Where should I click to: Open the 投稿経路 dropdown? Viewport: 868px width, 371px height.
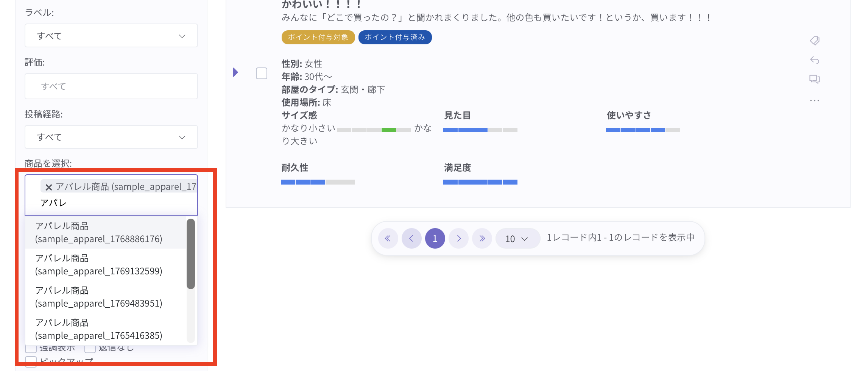[x=111, y=137]
